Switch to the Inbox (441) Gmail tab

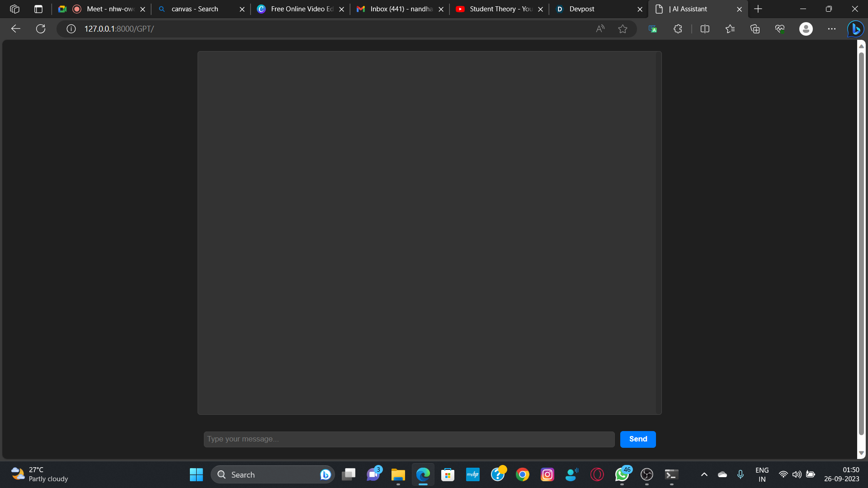click(398, 9)
